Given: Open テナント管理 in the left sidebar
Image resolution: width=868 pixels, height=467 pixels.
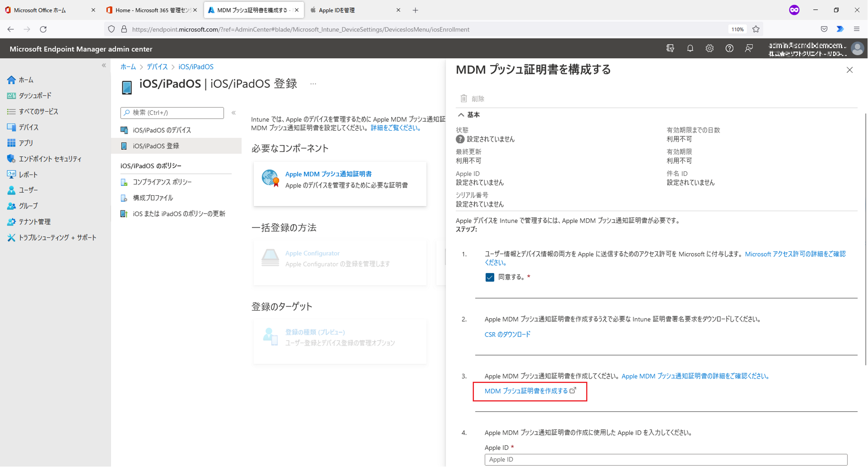Looking at the screenshot, I should (29, 222).
